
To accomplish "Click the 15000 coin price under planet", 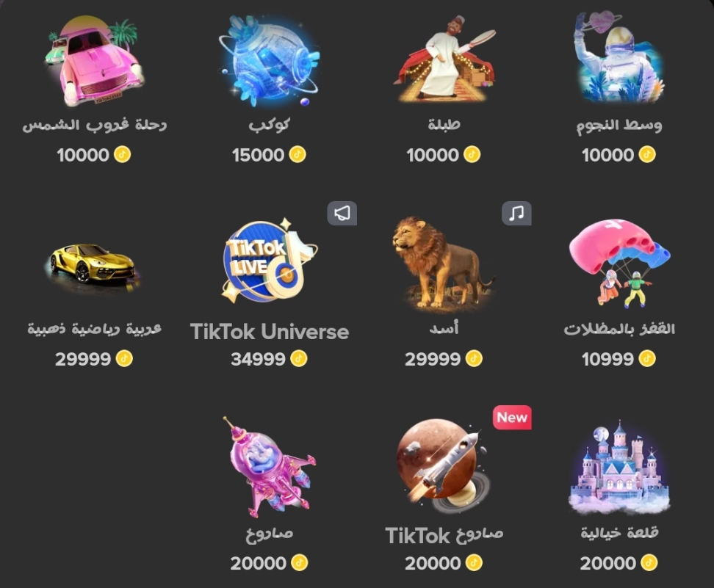I will click(258, 155).
